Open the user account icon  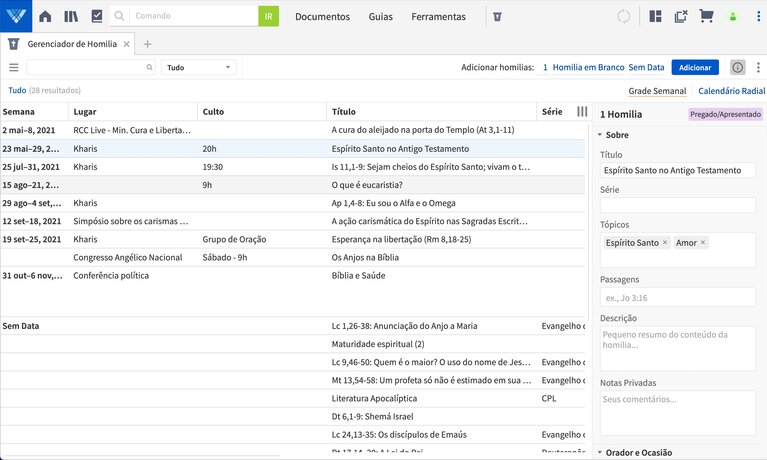pos(733,17)
